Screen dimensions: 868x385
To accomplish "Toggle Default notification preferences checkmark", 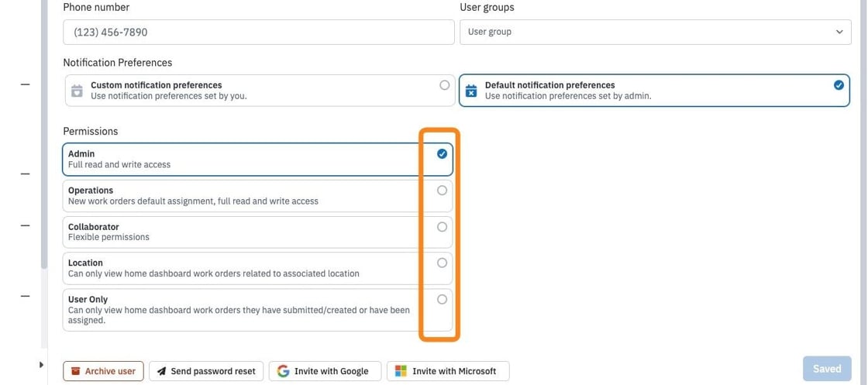I will pyautogui.click(x=839, y=85).
